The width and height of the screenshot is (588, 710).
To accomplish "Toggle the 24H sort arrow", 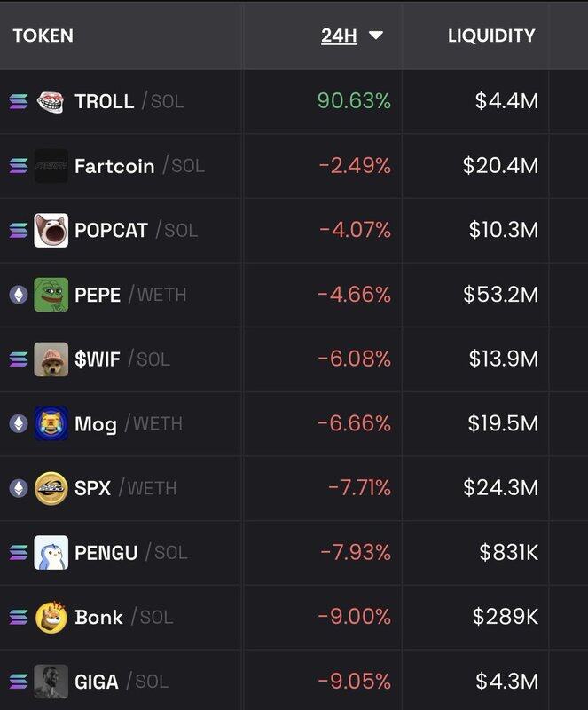I will click(x=376, y=35).
